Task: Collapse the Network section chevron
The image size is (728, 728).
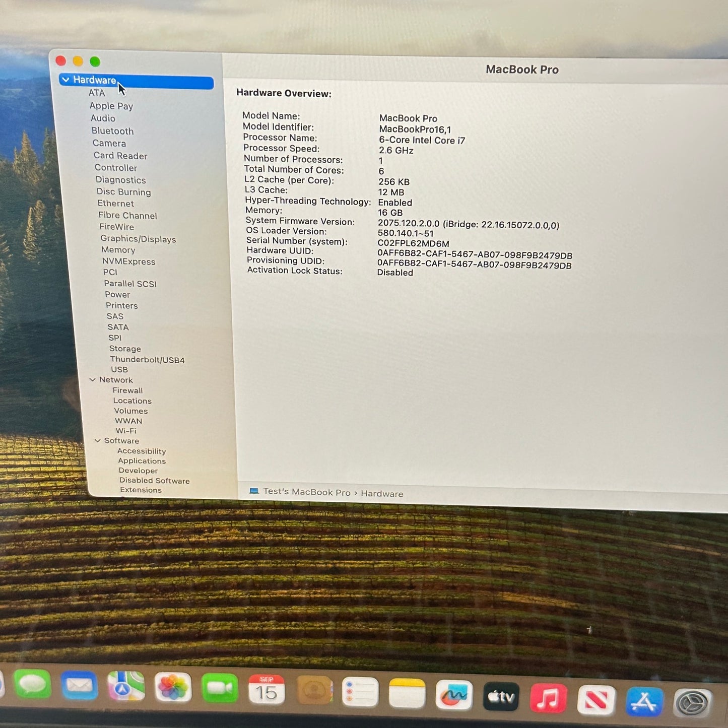Action: tap(92, 380)
